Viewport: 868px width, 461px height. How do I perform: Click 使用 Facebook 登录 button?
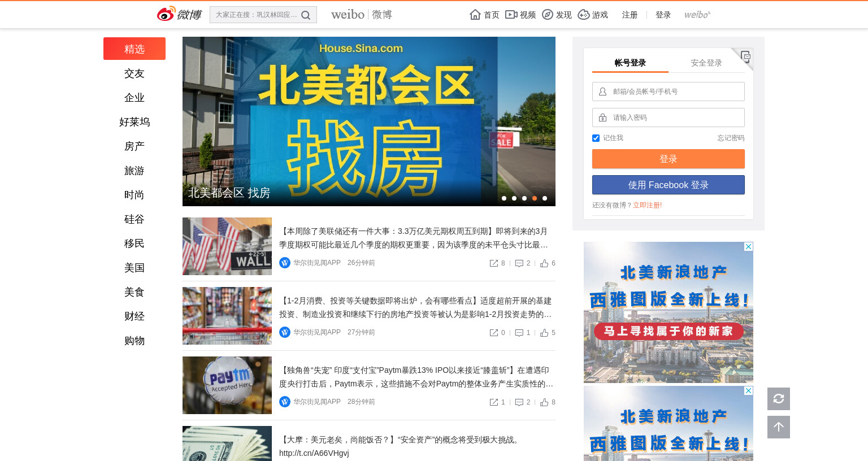[669, 185]
